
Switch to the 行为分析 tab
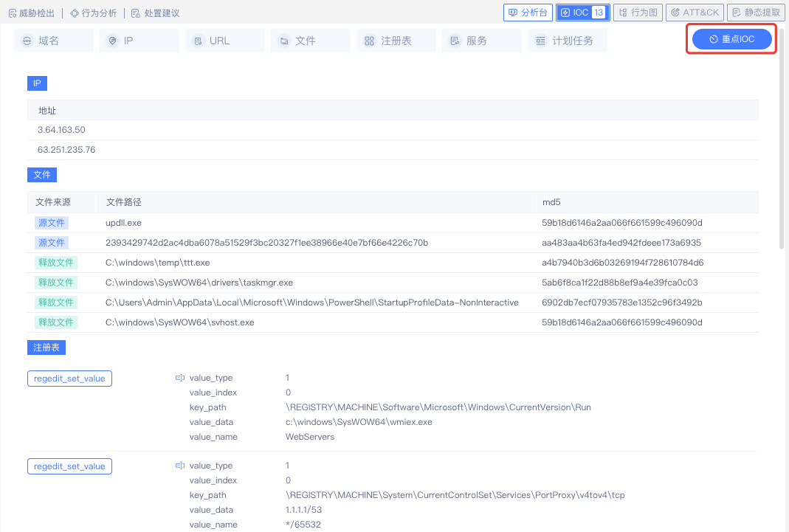(93, 13)
